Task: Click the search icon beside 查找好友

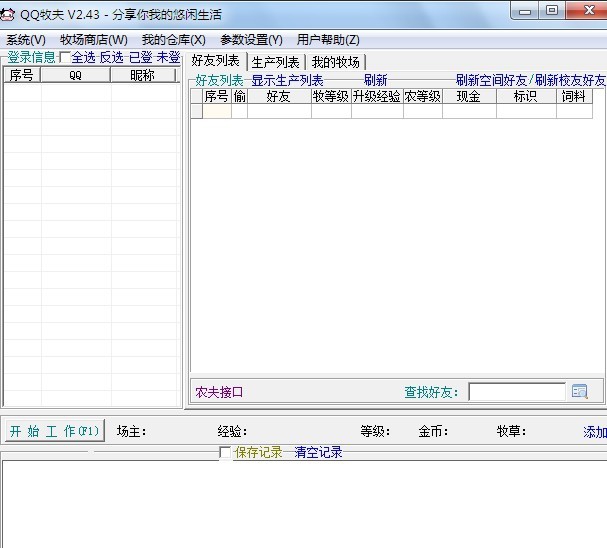Action: click(x=580, y=391)
